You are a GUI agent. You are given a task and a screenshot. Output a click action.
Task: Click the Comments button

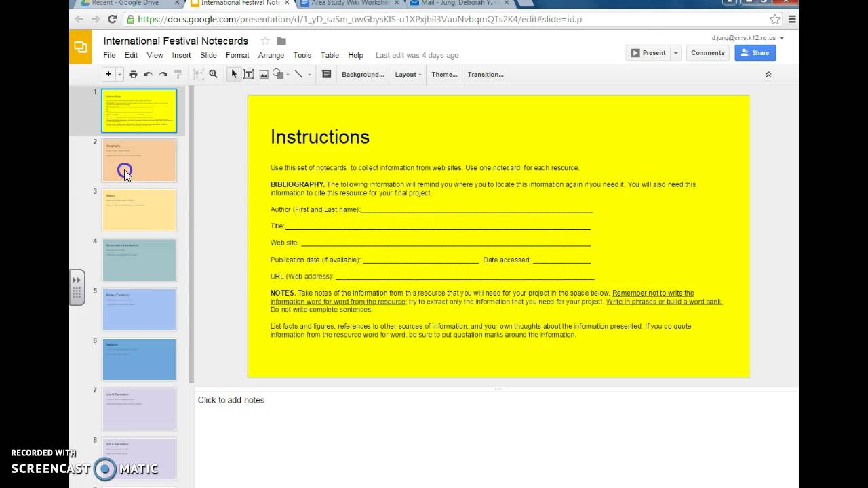tap(707, 53)
